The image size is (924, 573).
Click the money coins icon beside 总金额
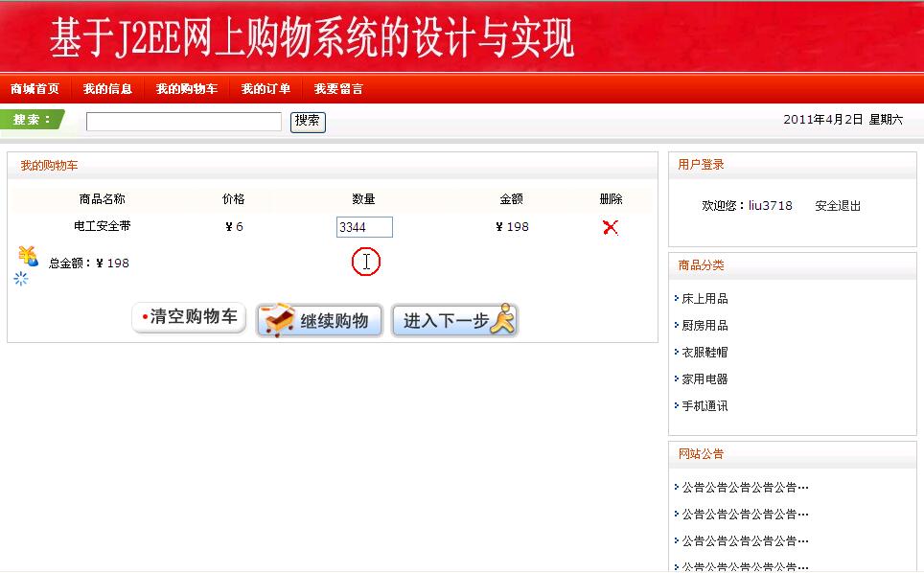coord(28,256)
